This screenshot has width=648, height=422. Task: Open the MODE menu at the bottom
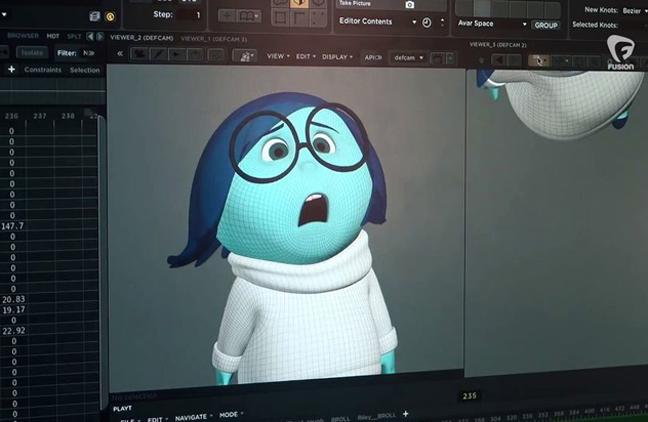231,414
